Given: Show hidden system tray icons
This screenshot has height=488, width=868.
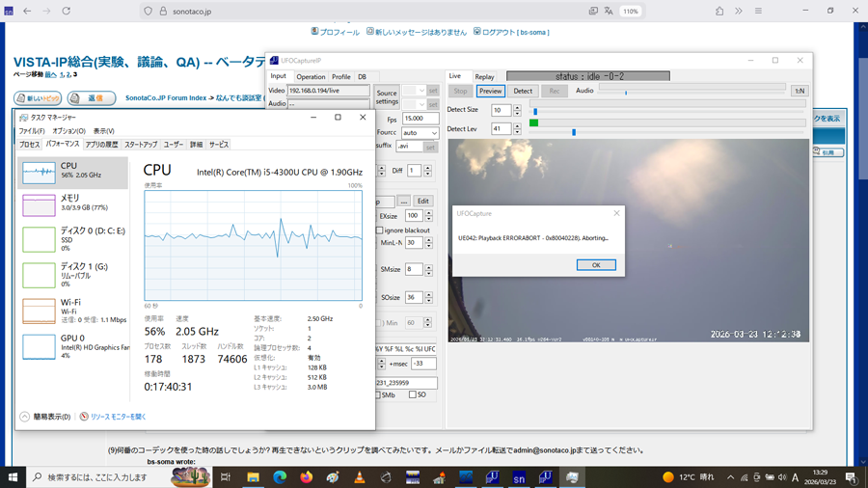Looking at the screenshot, I should (731, 477).
